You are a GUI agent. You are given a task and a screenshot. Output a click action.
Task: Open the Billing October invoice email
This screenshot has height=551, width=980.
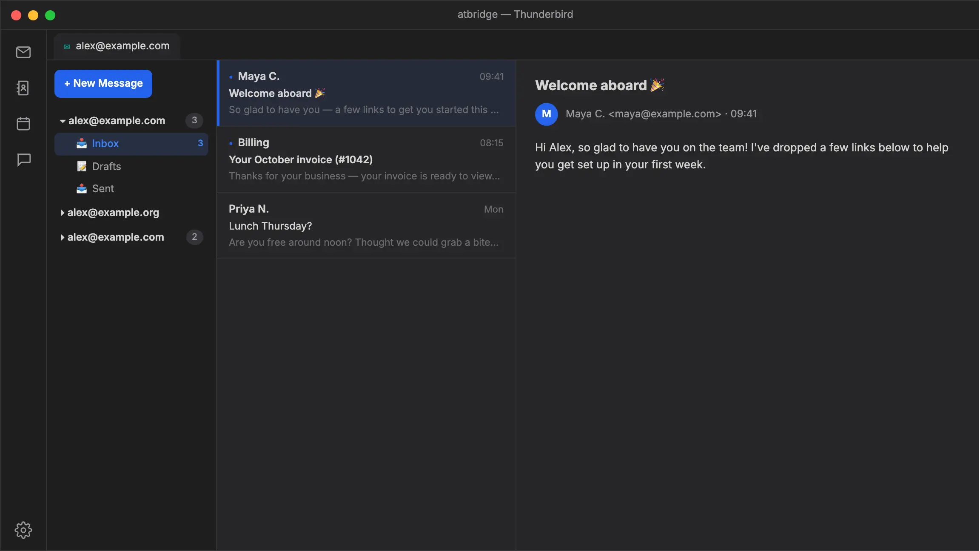click(366, 159)
